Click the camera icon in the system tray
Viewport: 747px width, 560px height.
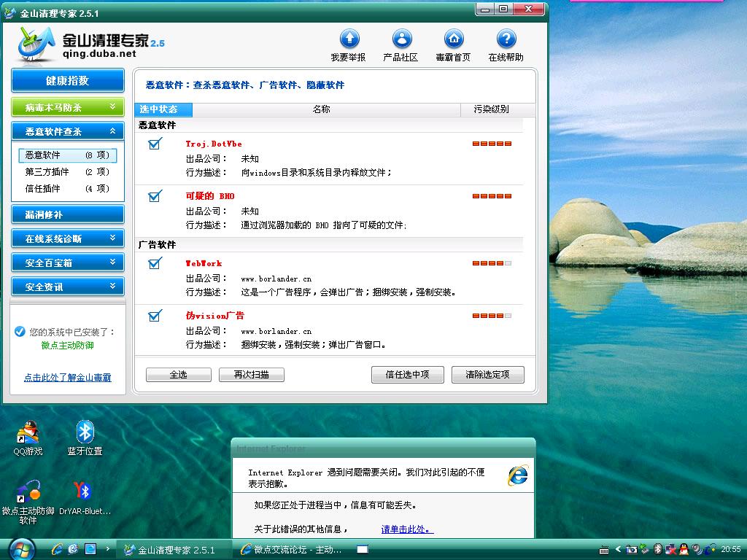pyautogui.click(x=632, y=550)
